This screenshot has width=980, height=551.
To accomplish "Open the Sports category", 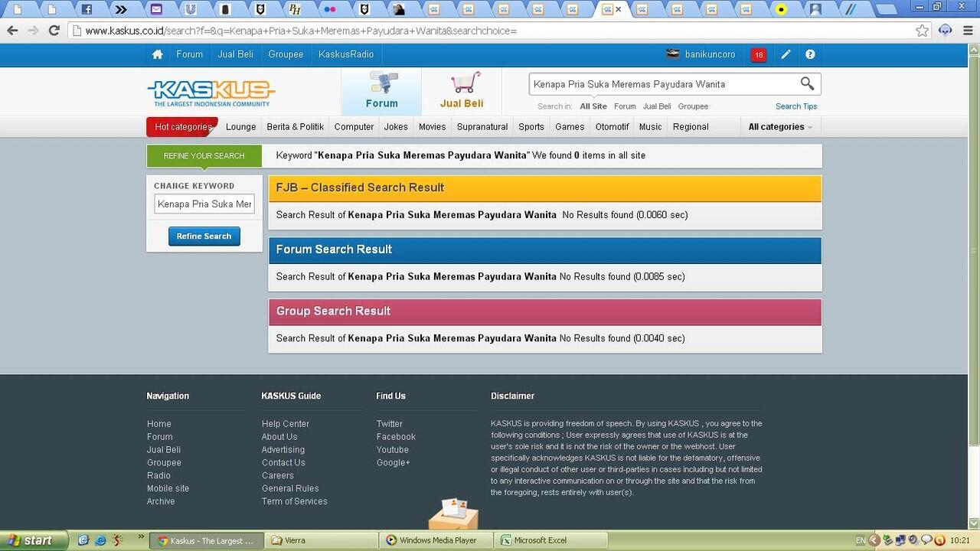I will click(x=531, y=127).
